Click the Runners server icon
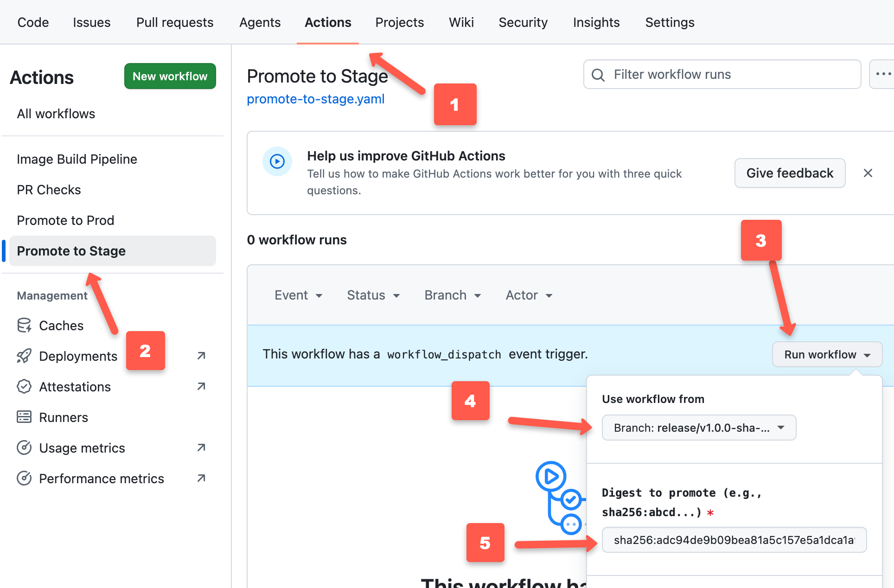The height and width of the screenshot is (588, 894). tap(24, 417)
